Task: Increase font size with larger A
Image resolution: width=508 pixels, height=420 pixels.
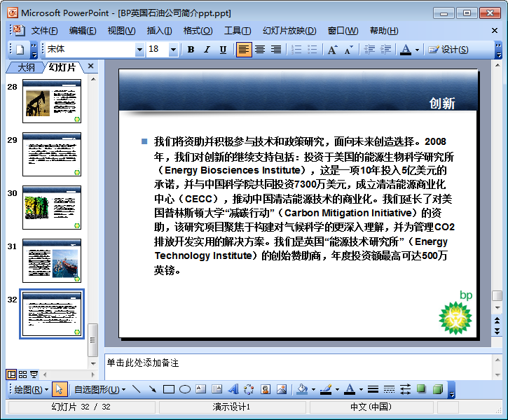Action: coord(332,50)
